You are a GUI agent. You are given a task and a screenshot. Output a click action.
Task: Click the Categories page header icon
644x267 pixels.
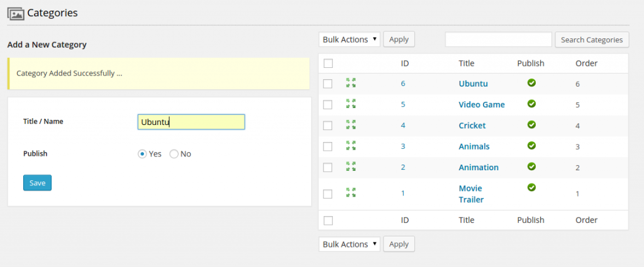coord(16,13)
